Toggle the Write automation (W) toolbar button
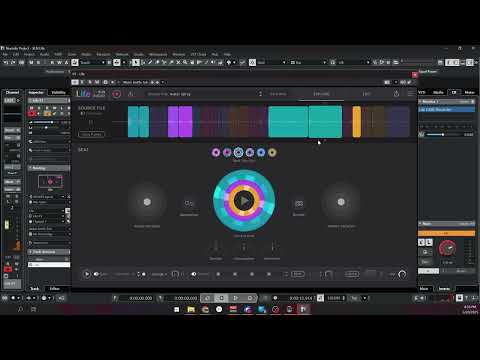Viewport: 480px width, 360px height. [59, 62]
